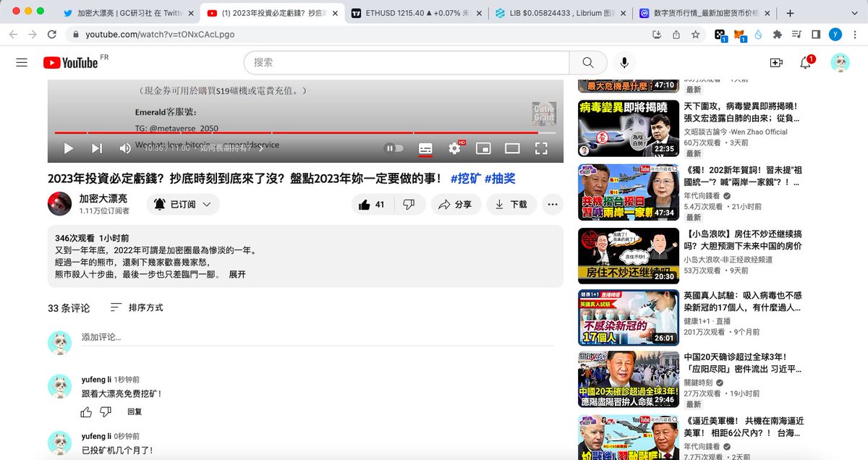This screenshot has width=868, height=460.
Task: Reply to comment 跟着大漂亮免费挖矿
Action: [x=135, y=412]
